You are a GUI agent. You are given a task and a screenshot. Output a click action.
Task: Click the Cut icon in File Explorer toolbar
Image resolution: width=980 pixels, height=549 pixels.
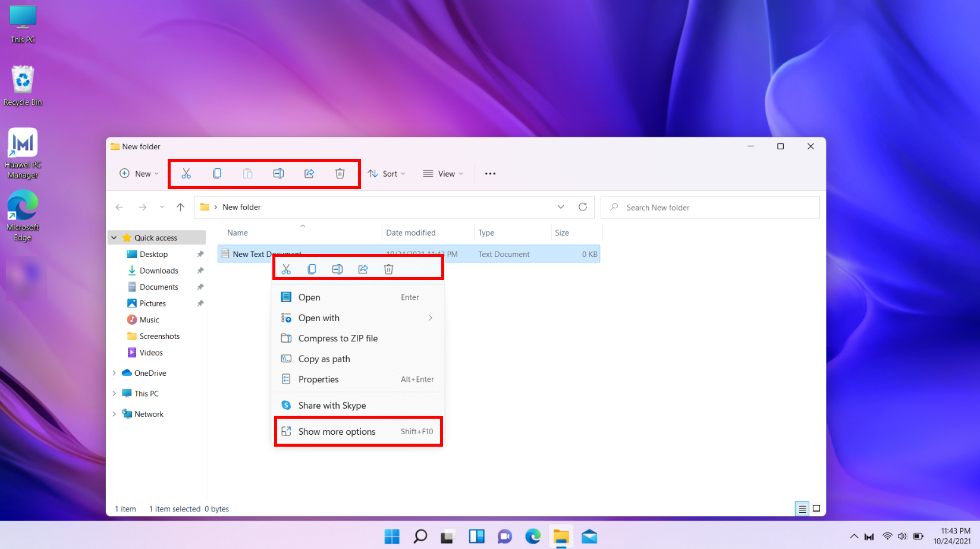tap(186, 174)
